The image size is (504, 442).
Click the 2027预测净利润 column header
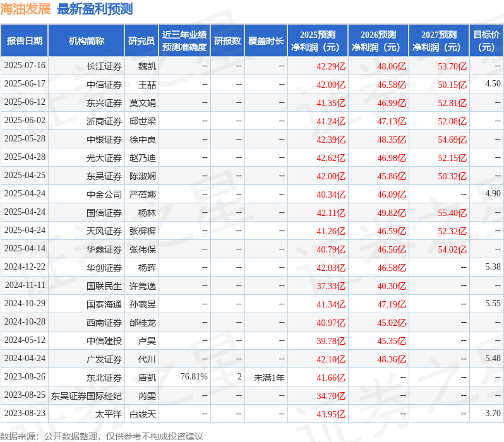click(439, 41)
